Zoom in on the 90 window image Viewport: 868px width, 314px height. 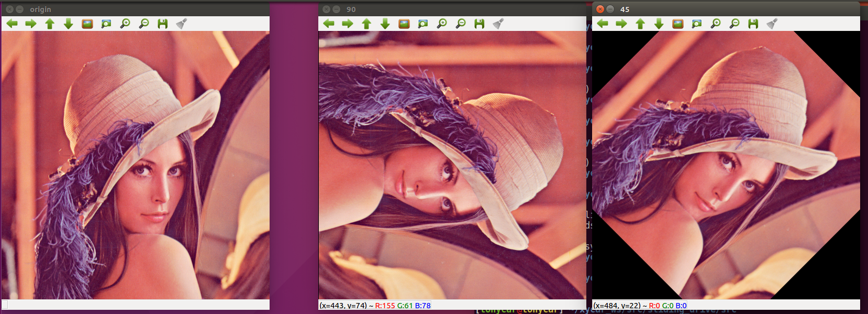[442, 24]
